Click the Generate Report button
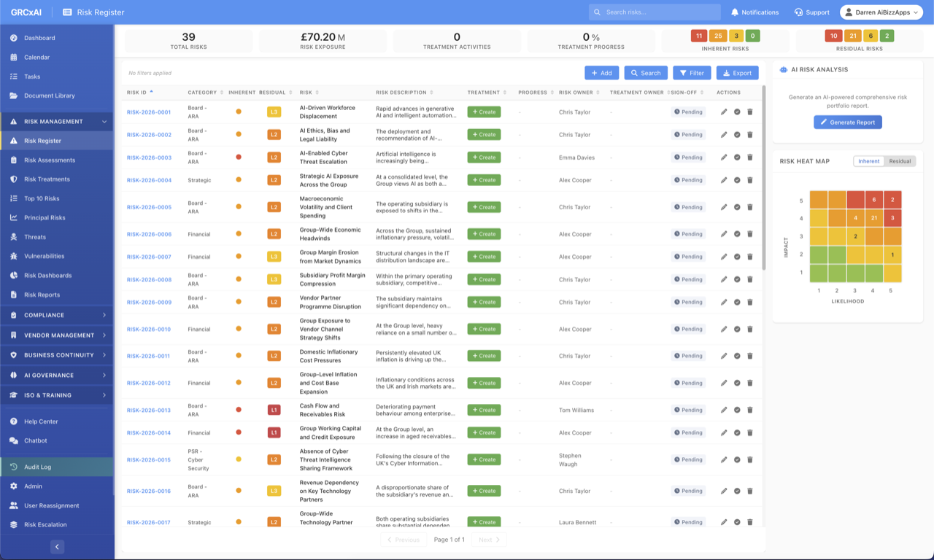Screen dimensions: 934x560 coord(847,122)
